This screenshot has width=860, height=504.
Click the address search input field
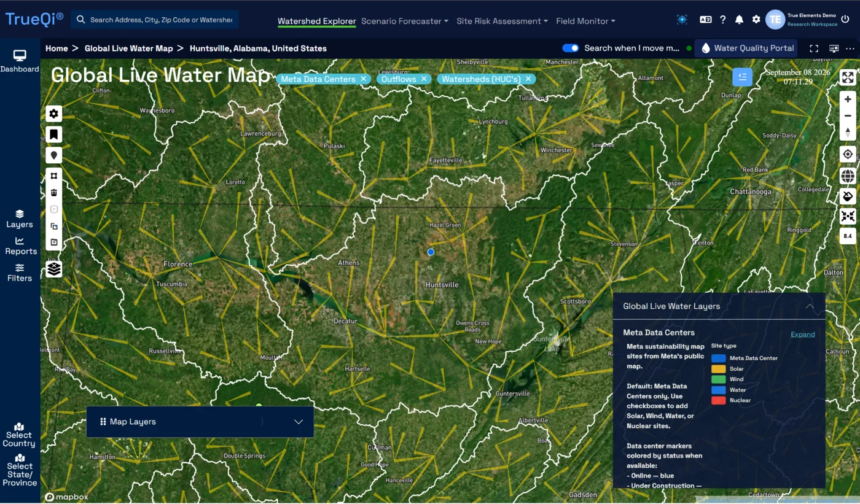(x=155, y=20)
